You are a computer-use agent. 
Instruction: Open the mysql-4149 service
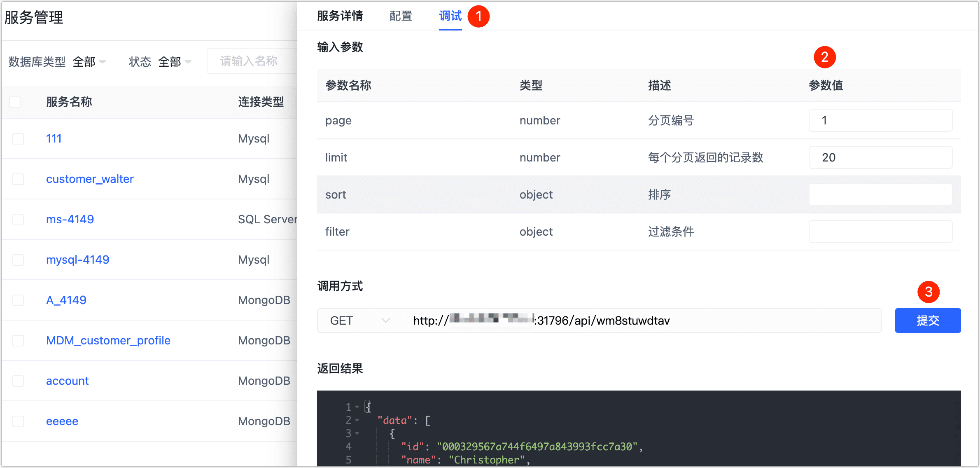[78, 260]
